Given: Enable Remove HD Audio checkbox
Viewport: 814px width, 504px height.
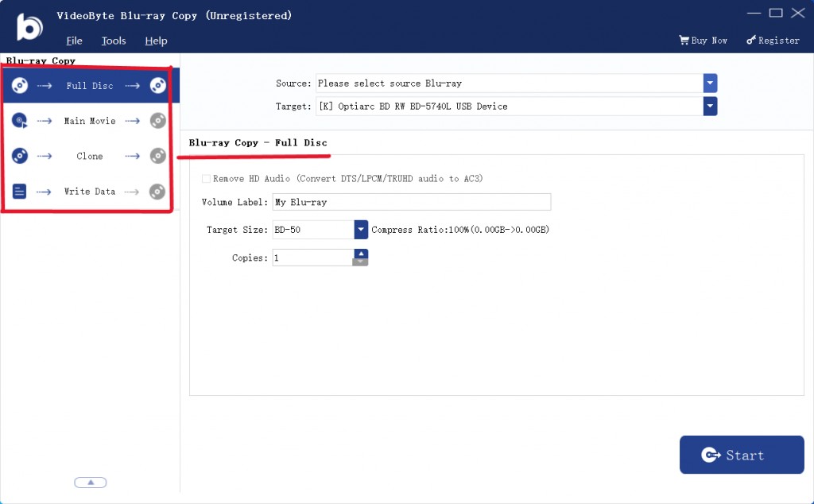Looking at the screenshot, I should click(206, 179).
